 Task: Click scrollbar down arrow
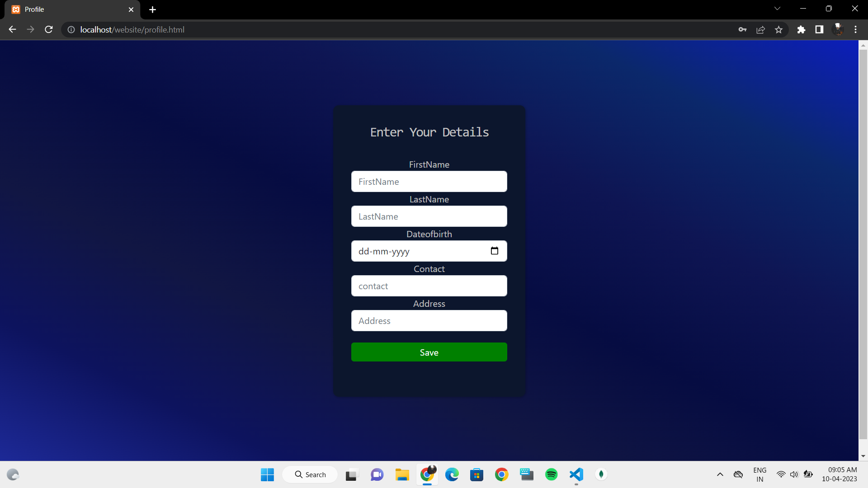863,456
